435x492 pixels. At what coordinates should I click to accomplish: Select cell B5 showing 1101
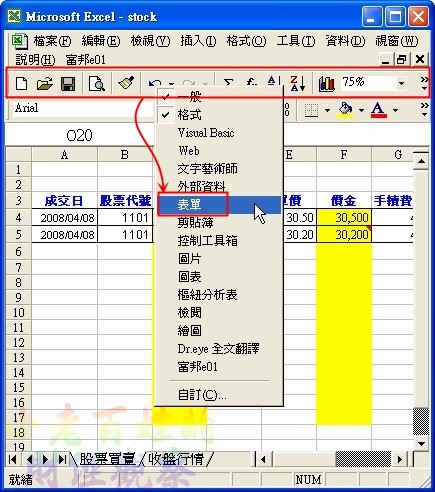point(125,235)
